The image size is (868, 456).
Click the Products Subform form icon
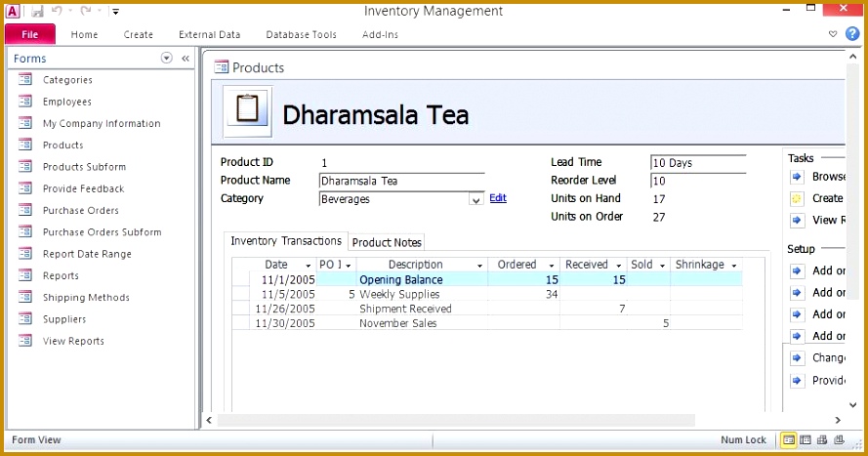tap(25, 167)
